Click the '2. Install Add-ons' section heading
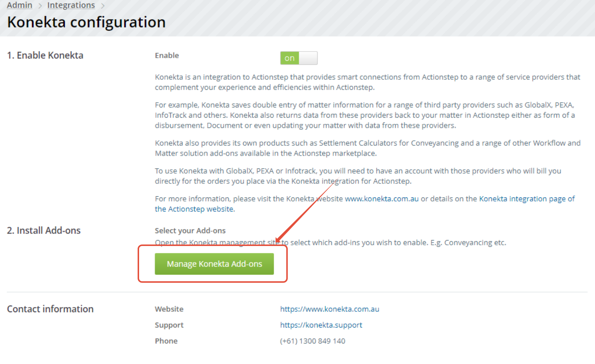595x364 pixels. click(x=44, y=231)
